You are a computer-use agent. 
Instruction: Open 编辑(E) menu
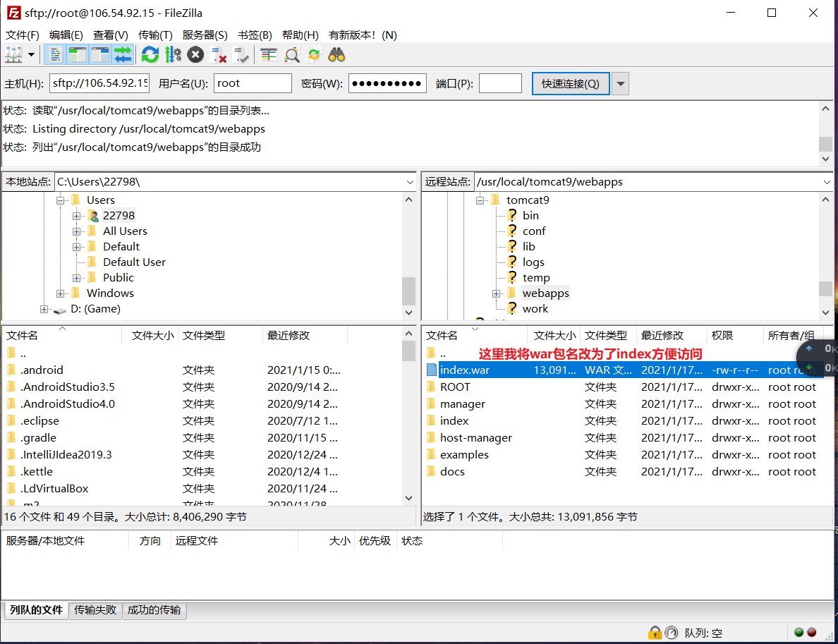point(66,35)
